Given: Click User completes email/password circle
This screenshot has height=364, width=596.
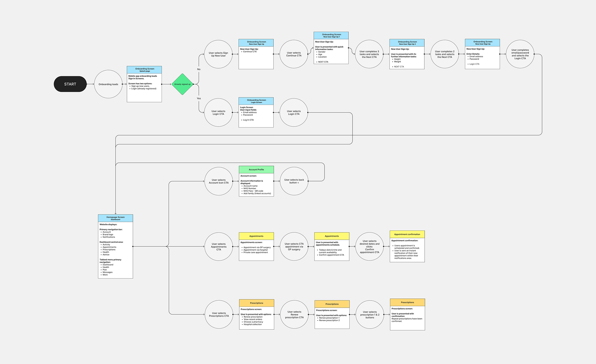Looking at the screenshot, I should click(x=520, y=54).
